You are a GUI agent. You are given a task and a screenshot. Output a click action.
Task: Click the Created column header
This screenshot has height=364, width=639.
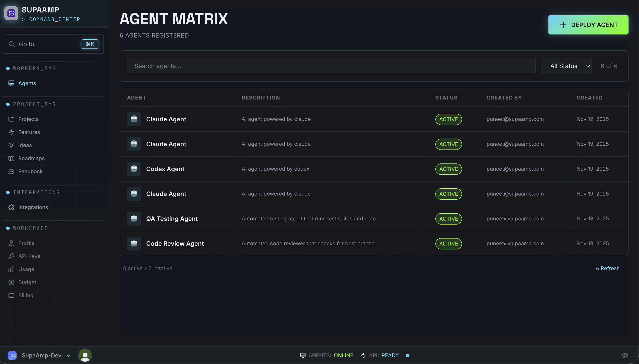point(589,98)
